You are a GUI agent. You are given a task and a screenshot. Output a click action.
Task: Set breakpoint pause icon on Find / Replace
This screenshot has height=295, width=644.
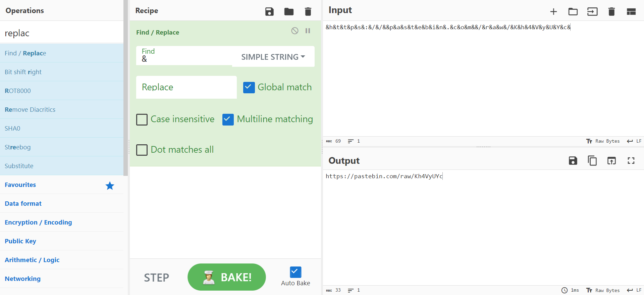coord(308,31)
